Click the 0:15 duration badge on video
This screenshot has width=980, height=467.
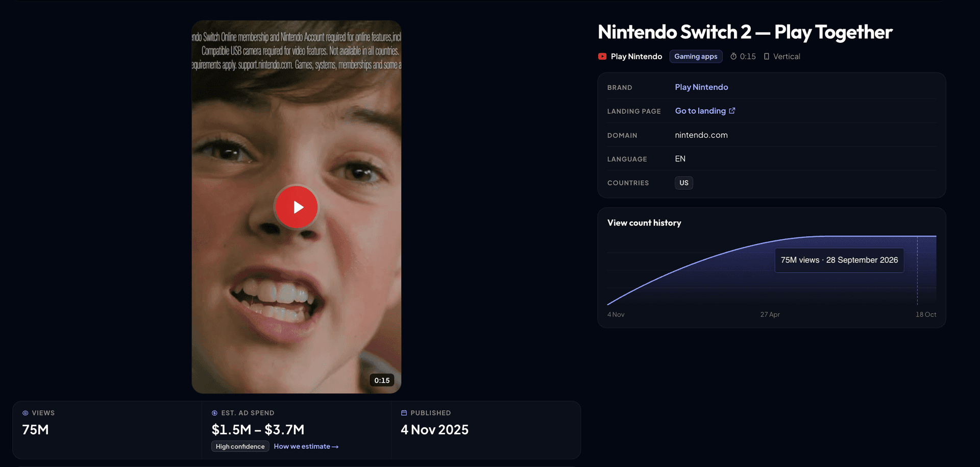[x=382, y=380]
